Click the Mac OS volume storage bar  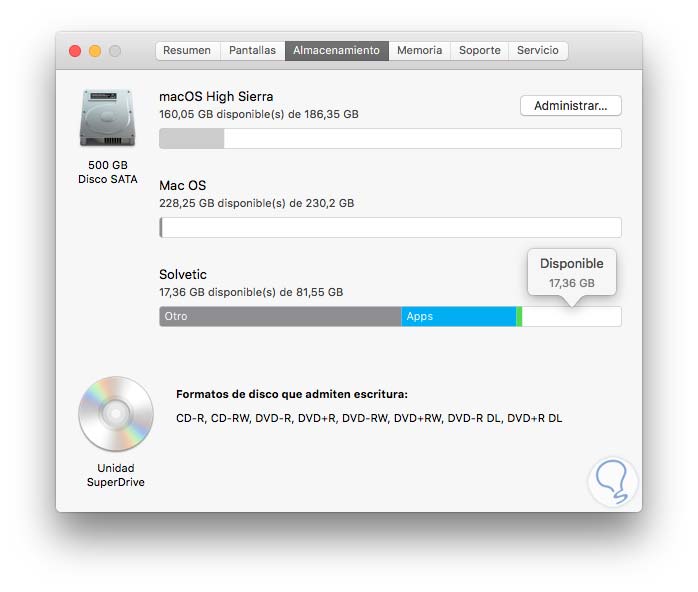click(390, 227)
